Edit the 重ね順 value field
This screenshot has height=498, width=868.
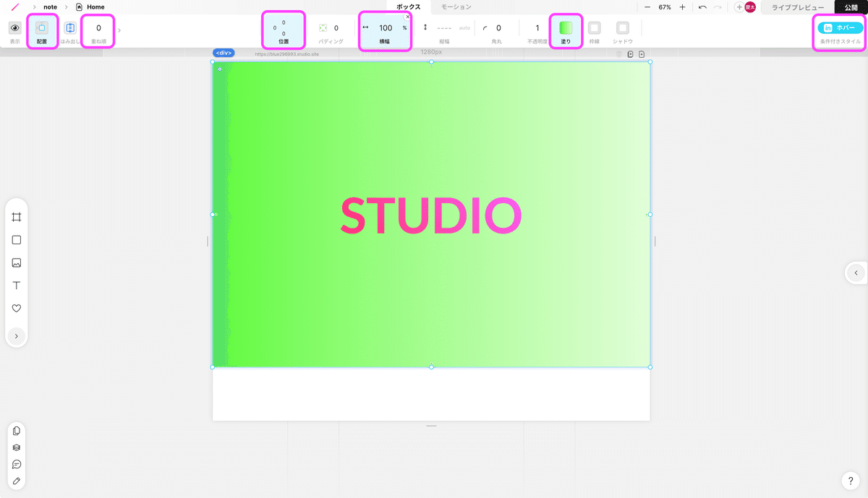tap(98, 28)
